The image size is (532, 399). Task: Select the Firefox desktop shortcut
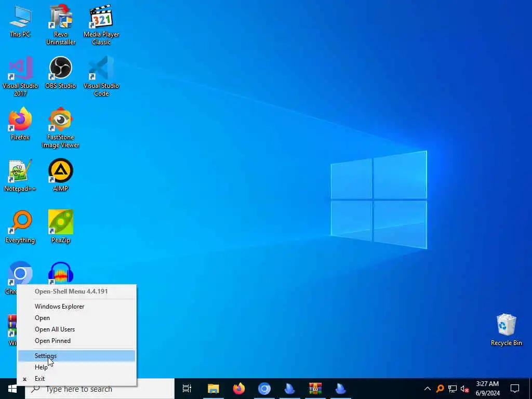pyautogui.click(x=20, y=124)
